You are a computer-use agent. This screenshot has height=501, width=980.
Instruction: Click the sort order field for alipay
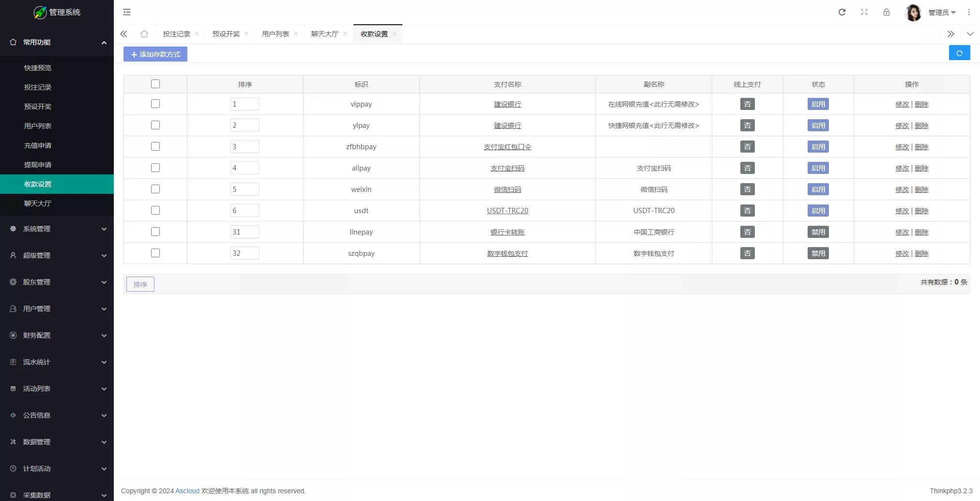click(245, 168)
